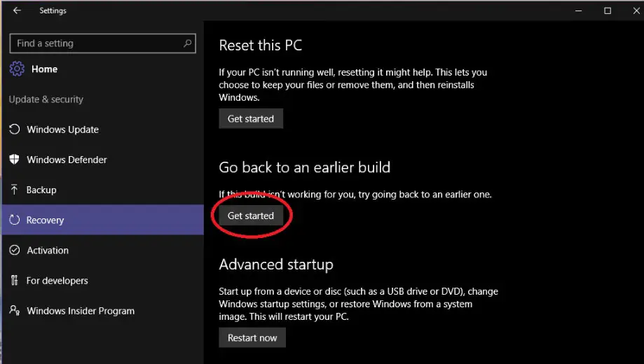Click the Windows Insider Program person icon
644x364 pixels.
coord(14,311)
